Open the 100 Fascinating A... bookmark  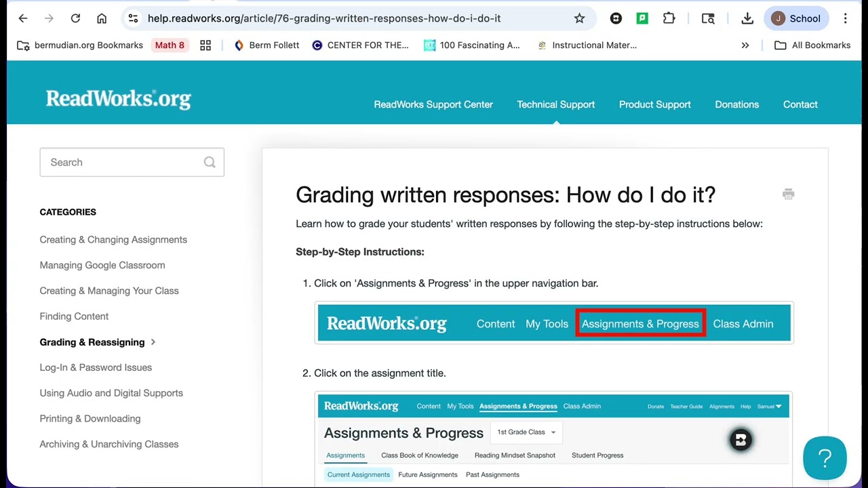point(472,45)
